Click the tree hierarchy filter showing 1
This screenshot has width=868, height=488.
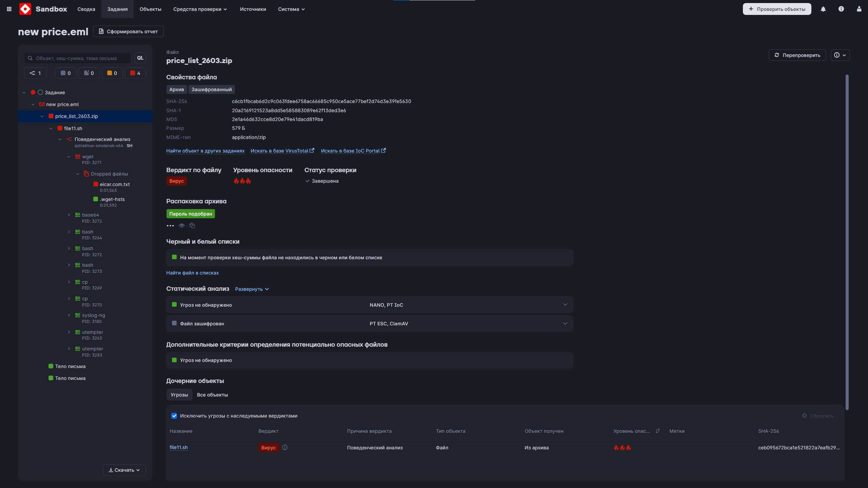[x=35, y=73]
